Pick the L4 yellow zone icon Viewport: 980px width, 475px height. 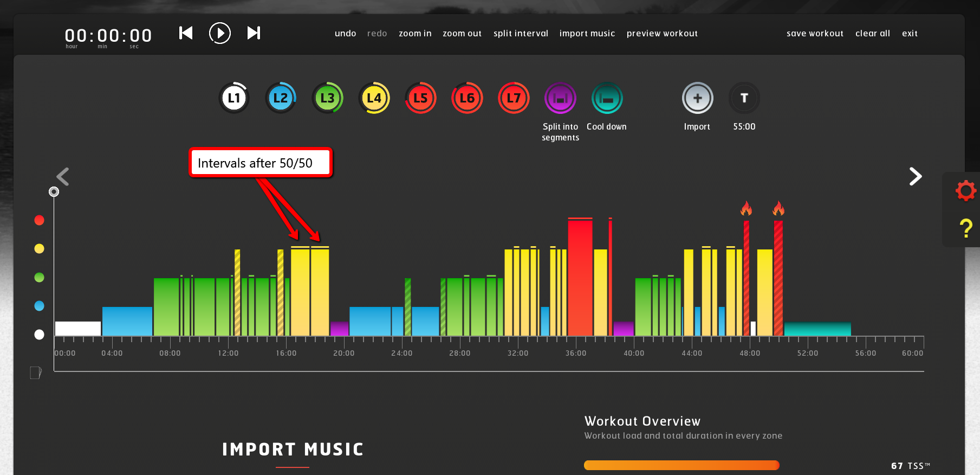click(374, 98)
